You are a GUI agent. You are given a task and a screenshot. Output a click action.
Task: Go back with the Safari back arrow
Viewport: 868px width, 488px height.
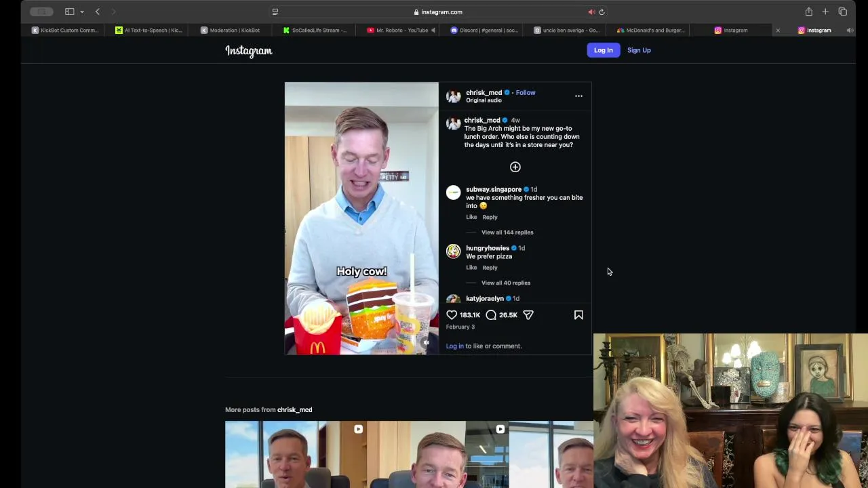click(x=98, y=12)
